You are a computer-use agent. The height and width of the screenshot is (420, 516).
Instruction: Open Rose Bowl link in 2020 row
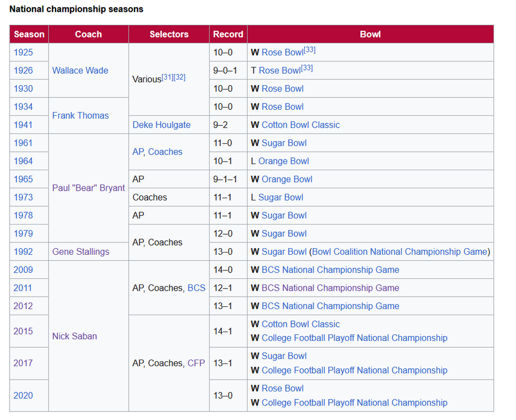tap(282, 389)
